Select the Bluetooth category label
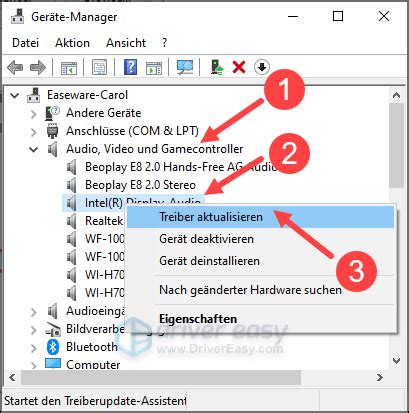This screenshot has width=409, height=413. (92, 347)
